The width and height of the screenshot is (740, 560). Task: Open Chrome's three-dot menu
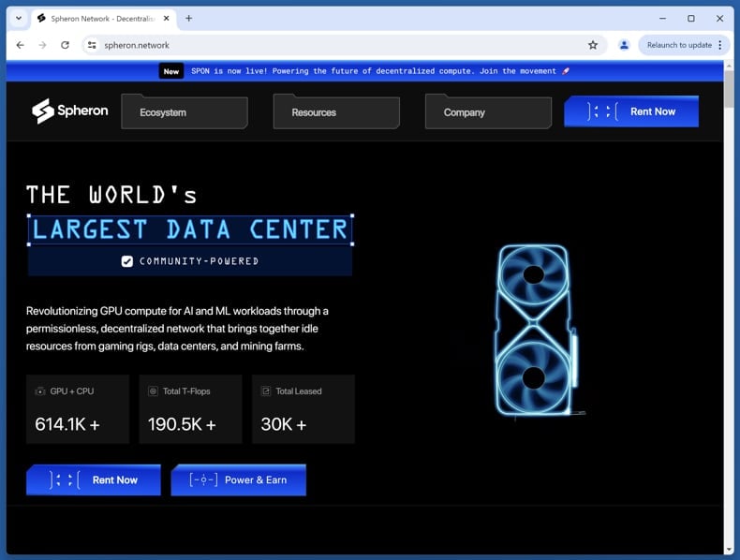coord(720,45)
